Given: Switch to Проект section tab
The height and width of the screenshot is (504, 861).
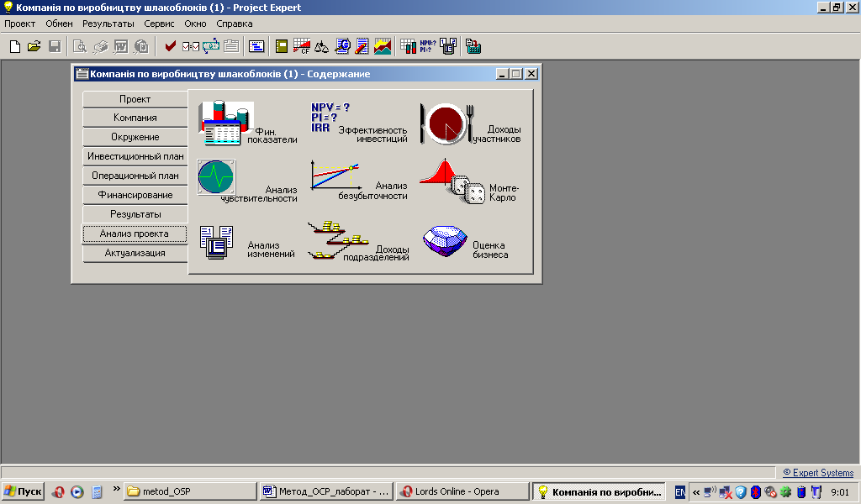Looking at the screenshot, I should point(135,99).
